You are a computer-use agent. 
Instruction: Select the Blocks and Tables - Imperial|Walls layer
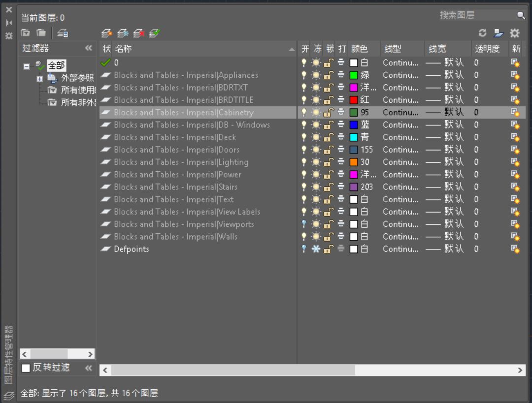pyautogui.click(x=176, y=237)
